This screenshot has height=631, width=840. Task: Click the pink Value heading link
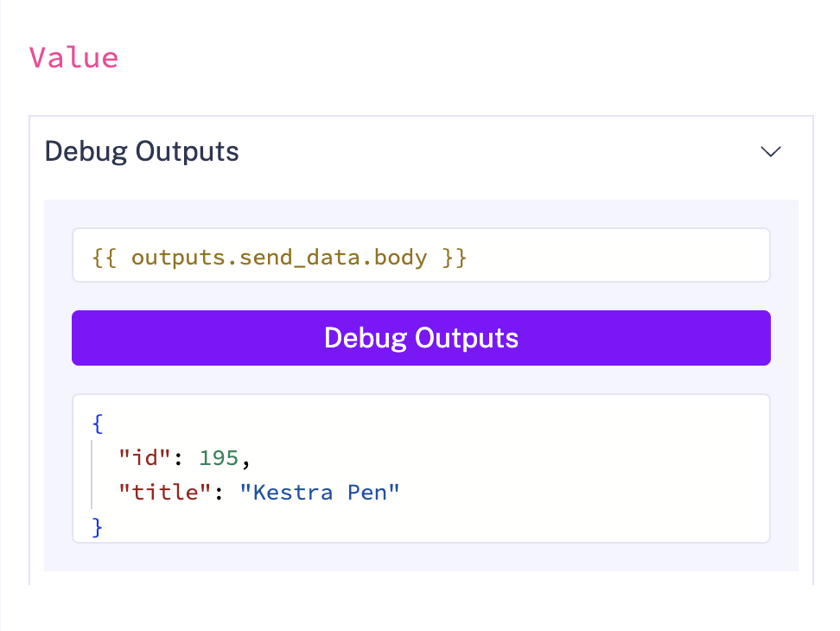click(73, 57)
